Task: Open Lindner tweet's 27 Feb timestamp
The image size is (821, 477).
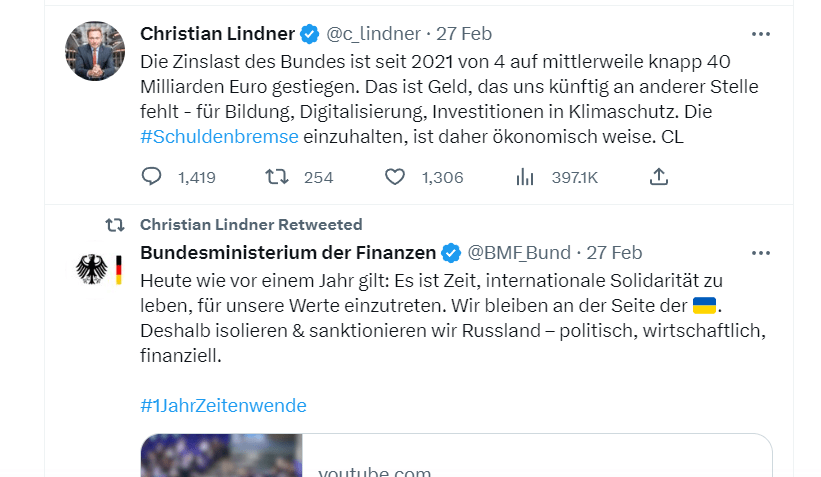Action: 463,34
